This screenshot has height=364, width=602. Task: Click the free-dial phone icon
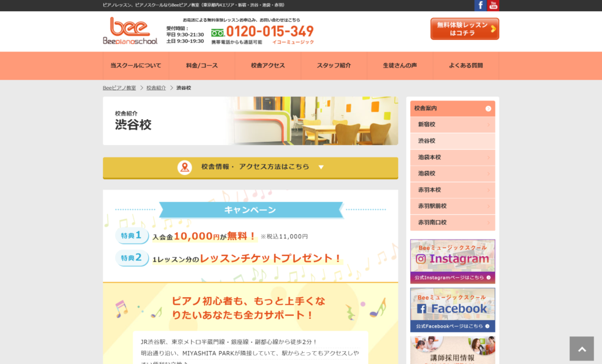point(218,33)
